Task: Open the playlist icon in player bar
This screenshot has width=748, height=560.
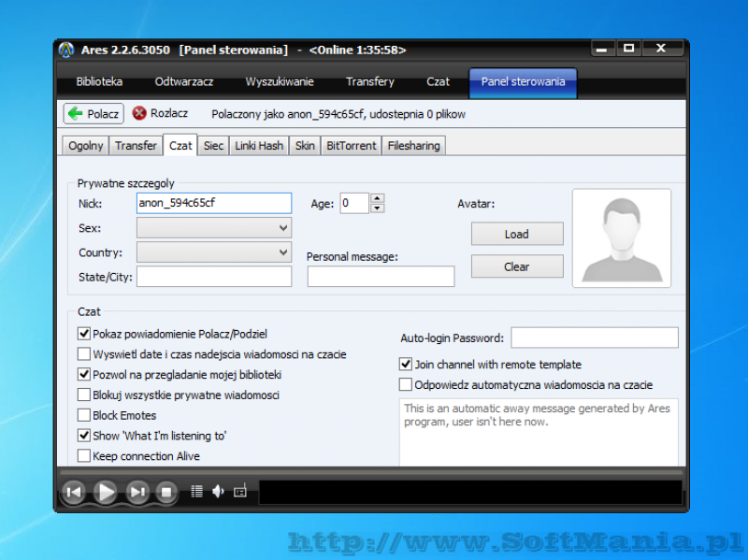Action: coord(196,492)
